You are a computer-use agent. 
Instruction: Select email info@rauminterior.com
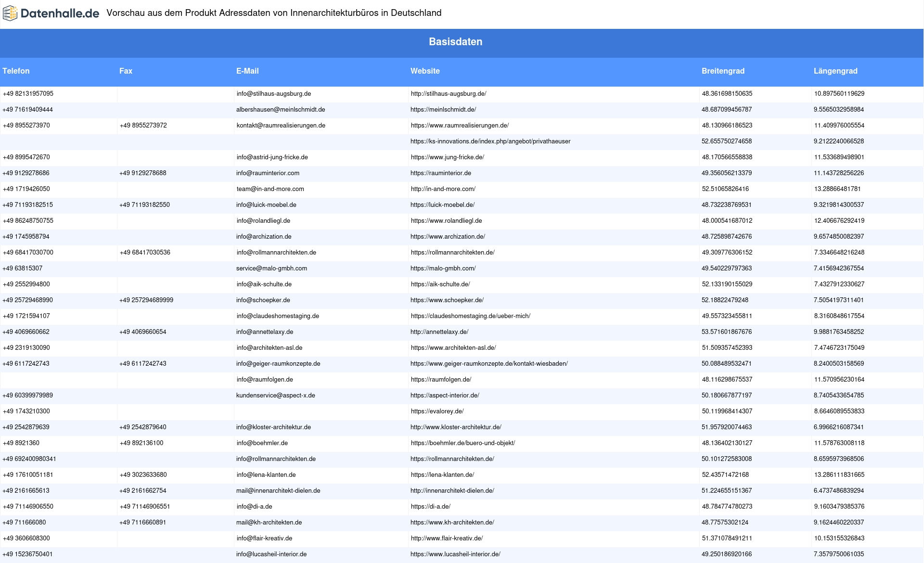pyautogui.click(x=268, y=173)
